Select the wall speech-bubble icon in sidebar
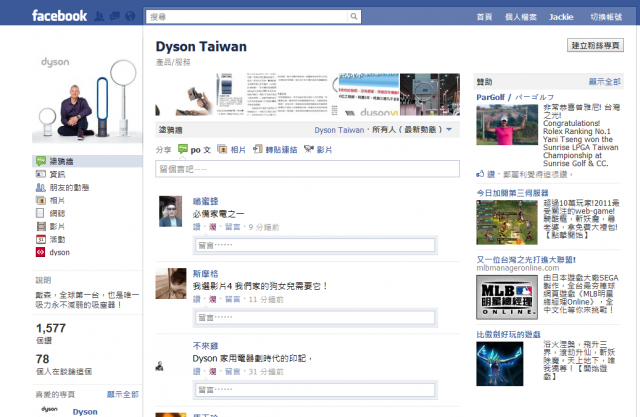Viewport: 640px width, 417px height. 41,161
